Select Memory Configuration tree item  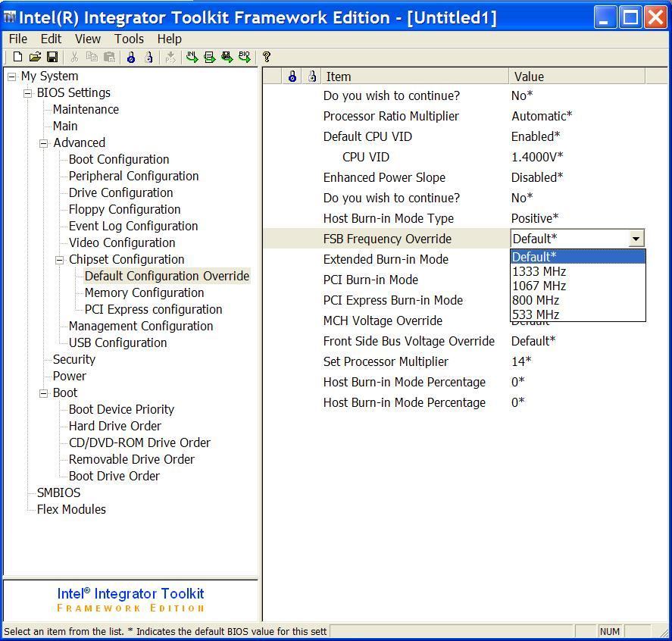click(x=145, y=292)
